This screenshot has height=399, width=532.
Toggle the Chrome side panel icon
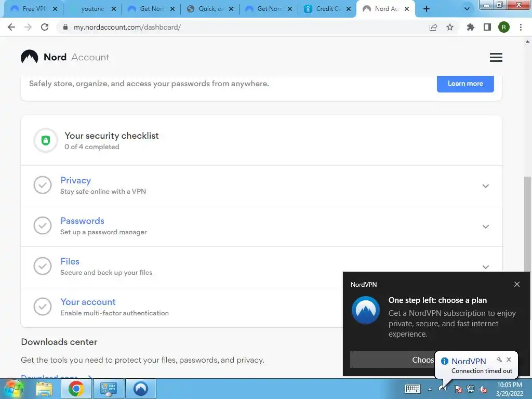click(x=487, y=27)
